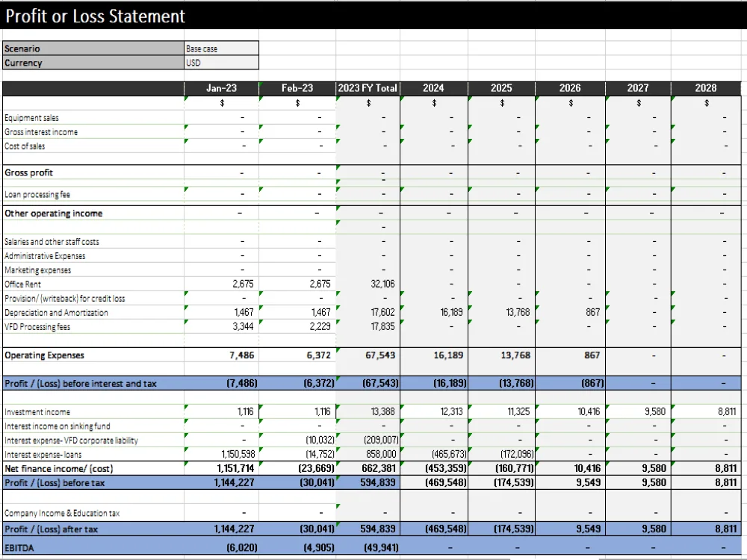Click VFD Processing fees Jan-23 value 3,344
The height and width of the screenshot is (560, 747).
click(243, 327)
